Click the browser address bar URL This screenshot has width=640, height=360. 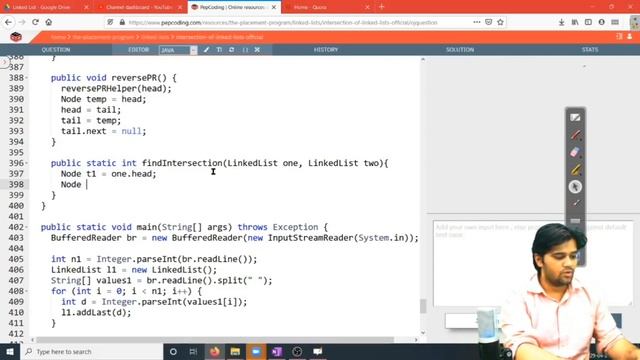[282, 22]
